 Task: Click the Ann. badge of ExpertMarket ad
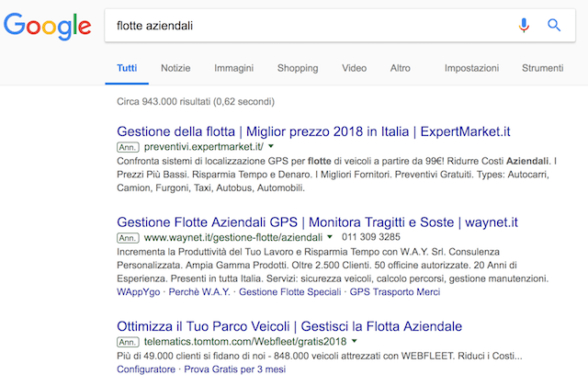tap(128, 147)
